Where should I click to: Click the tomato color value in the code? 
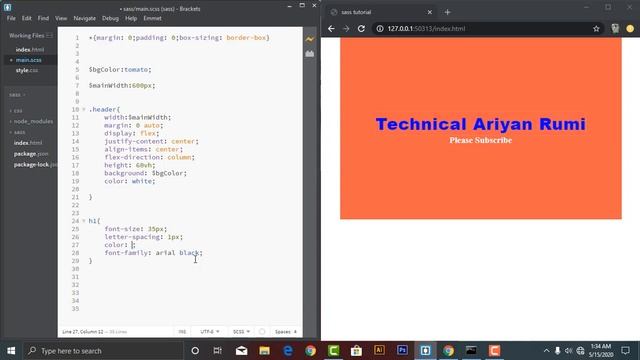(136, 69)
